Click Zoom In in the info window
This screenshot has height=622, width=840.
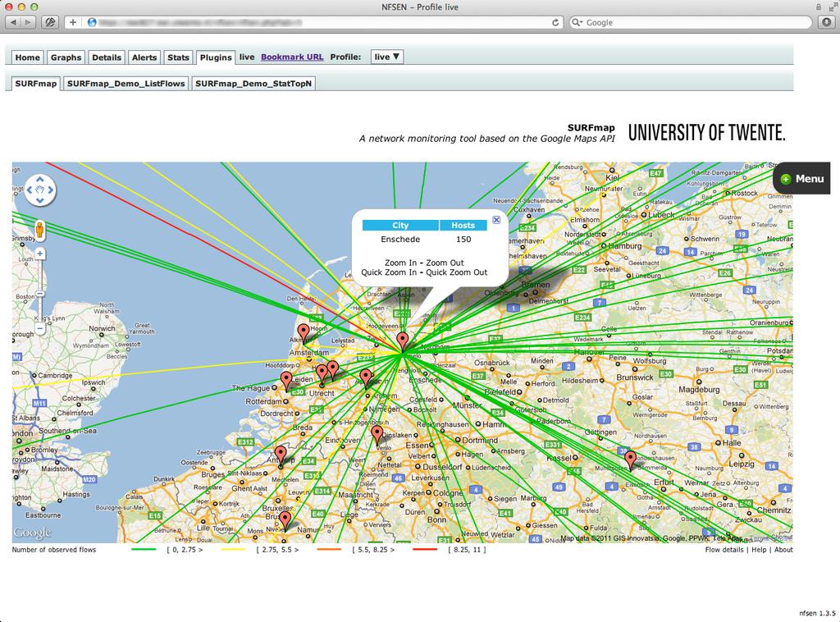coord(400,263)
